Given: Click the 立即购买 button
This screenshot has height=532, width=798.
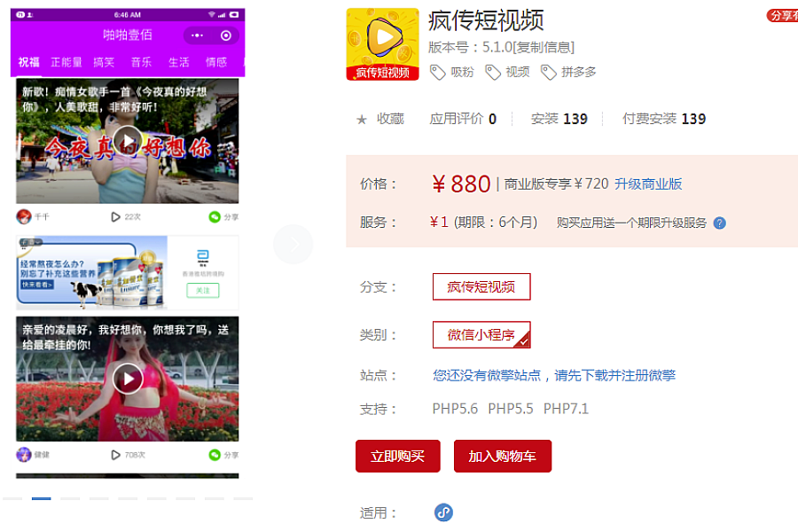Looking at the screenshot, I should point(397,456).
